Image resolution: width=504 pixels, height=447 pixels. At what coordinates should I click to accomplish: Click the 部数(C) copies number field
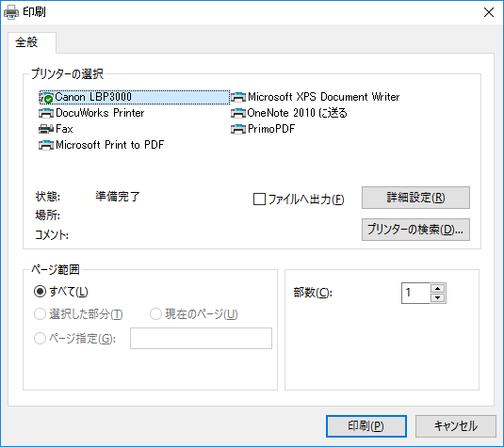coord(415,293)
